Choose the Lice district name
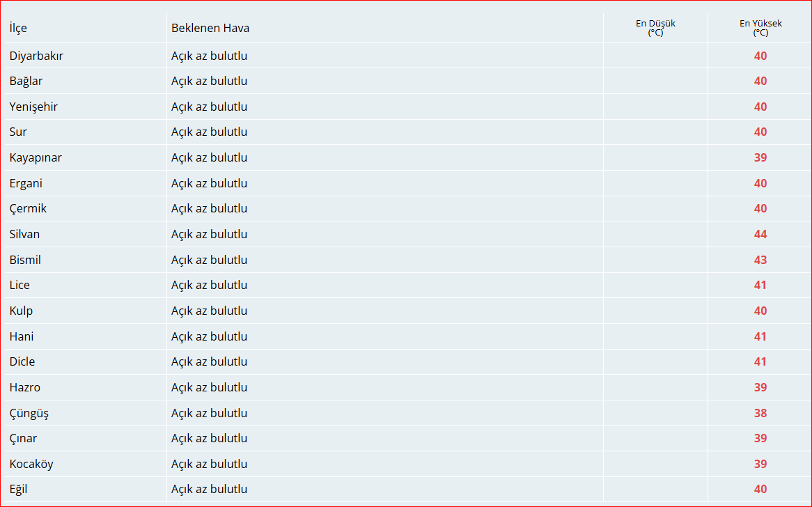The height and width of the screenshot is (507, 812). 19,285
